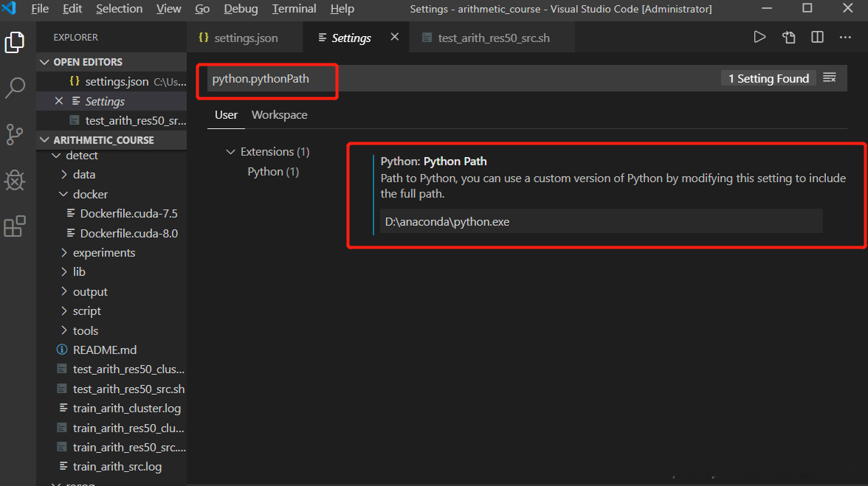
Task: Open the Extensions view in activity bar
Action: click(15, 226)
